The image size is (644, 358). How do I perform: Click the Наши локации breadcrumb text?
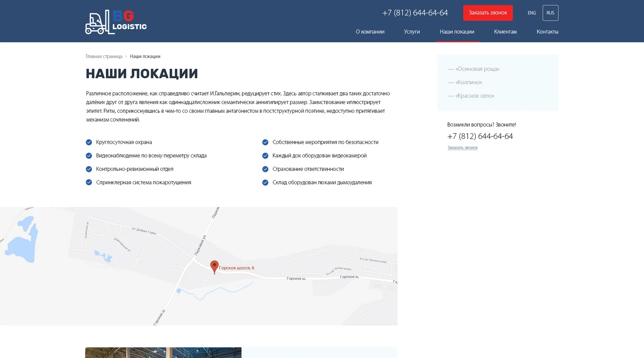[x=145, y=56]
